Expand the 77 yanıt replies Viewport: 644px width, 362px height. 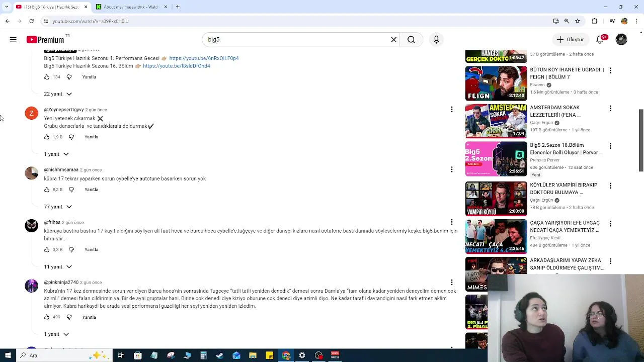pyautogui.click(x=58, y=207)
